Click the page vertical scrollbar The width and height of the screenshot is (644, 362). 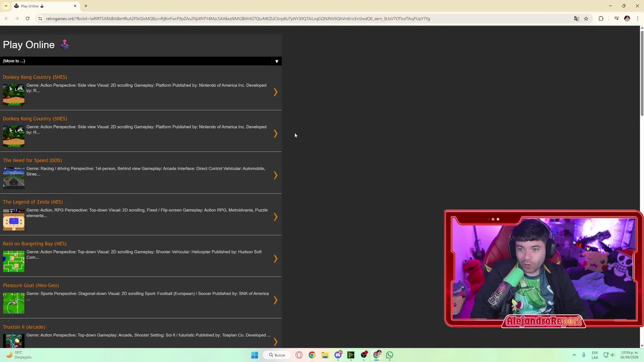[641, 73]
